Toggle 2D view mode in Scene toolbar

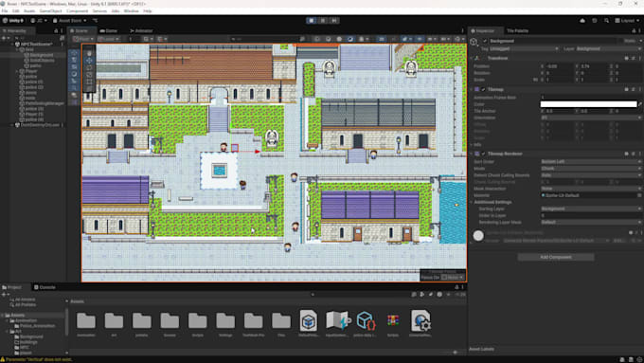[382, 39]
